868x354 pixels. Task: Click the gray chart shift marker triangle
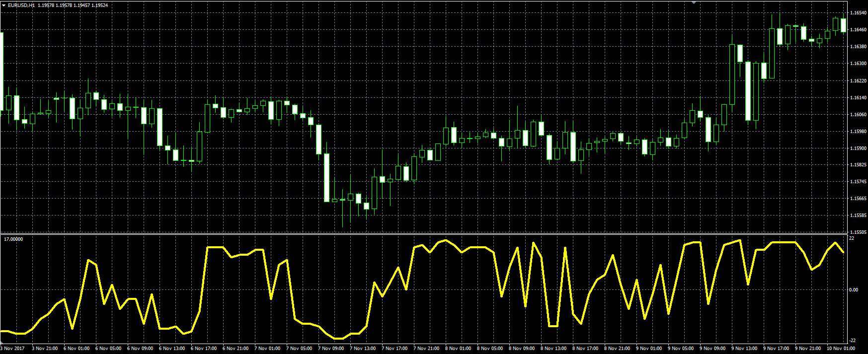[694, 2]
